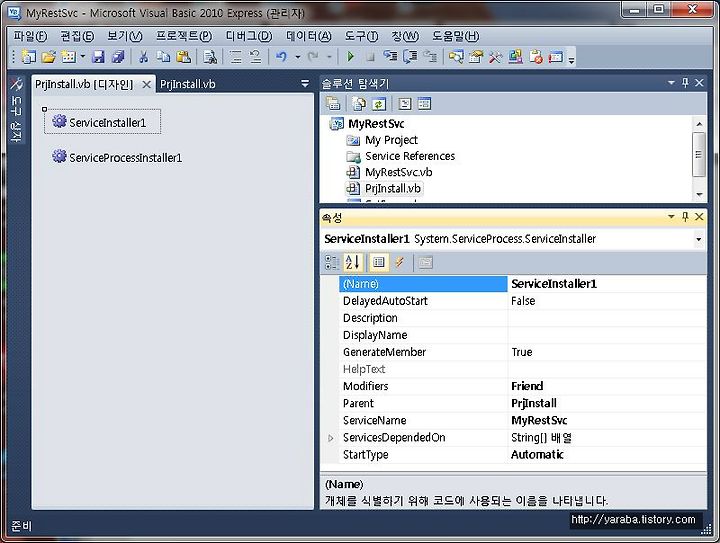Click the last window icon in the toolbar

tap(556, 57)
